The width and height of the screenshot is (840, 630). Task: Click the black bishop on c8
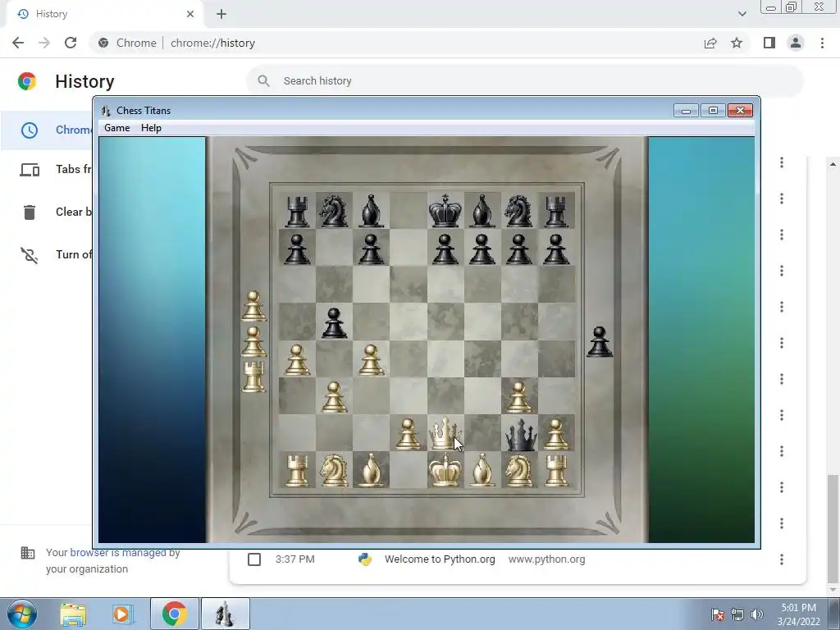coord(371,211)
